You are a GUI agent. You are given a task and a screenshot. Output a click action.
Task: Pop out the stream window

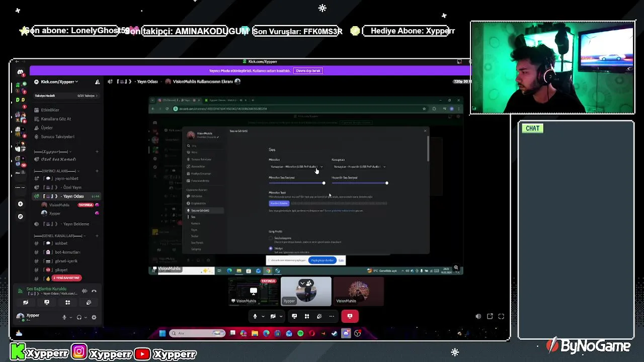click(x=490, y=316)
